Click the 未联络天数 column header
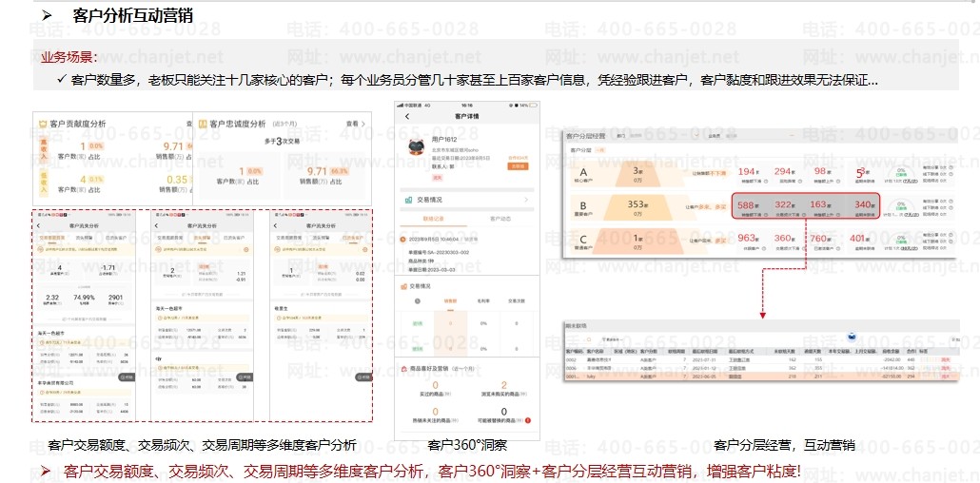 click(784, 352)
